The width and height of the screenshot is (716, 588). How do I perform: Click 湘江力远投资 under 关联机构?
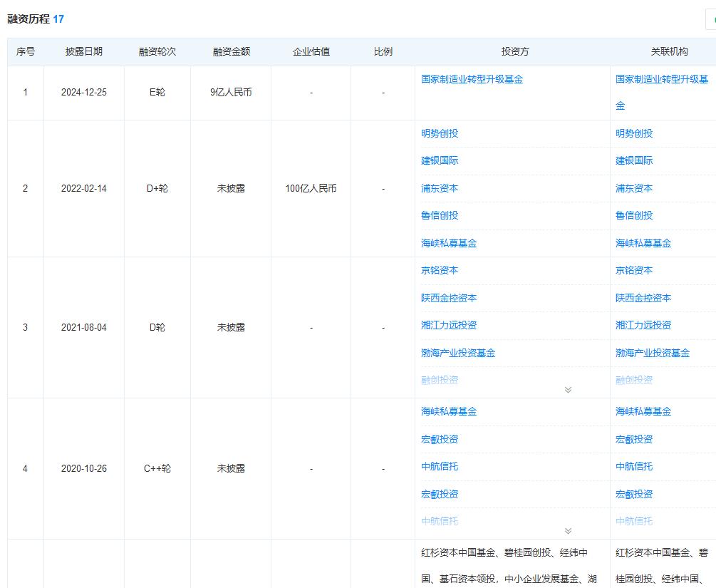643,325
